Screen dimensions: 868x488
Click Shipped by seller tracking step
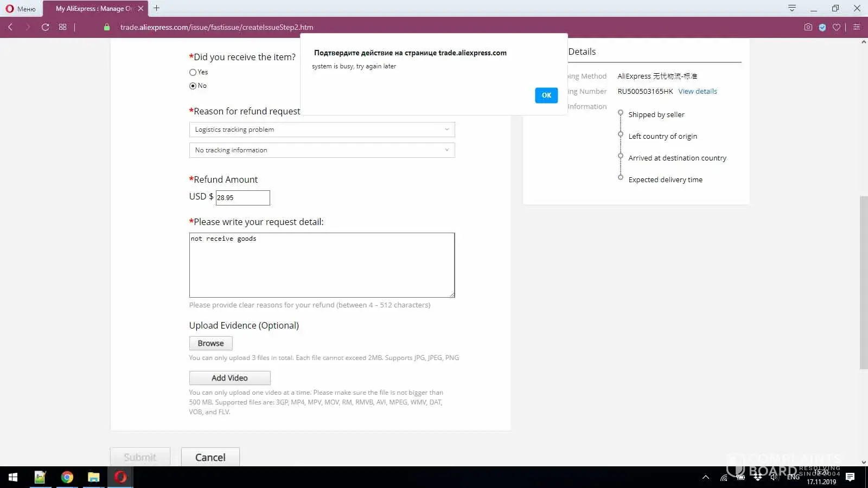coord(656,115)
